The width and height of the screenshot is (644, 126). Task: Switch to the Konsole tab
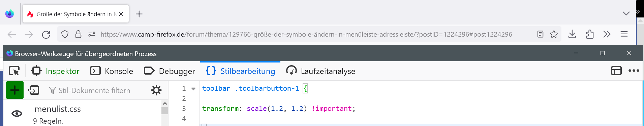(112, 71)
